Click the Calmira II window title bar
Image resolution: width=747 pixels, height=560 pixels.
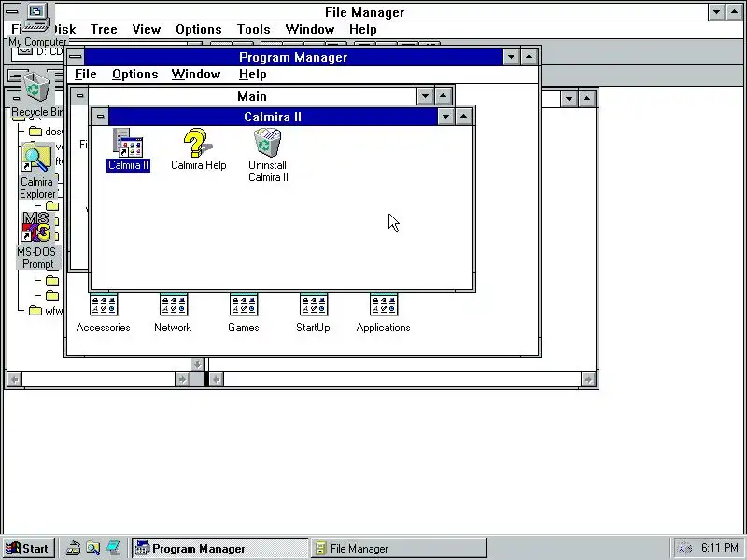coord(273,117)
